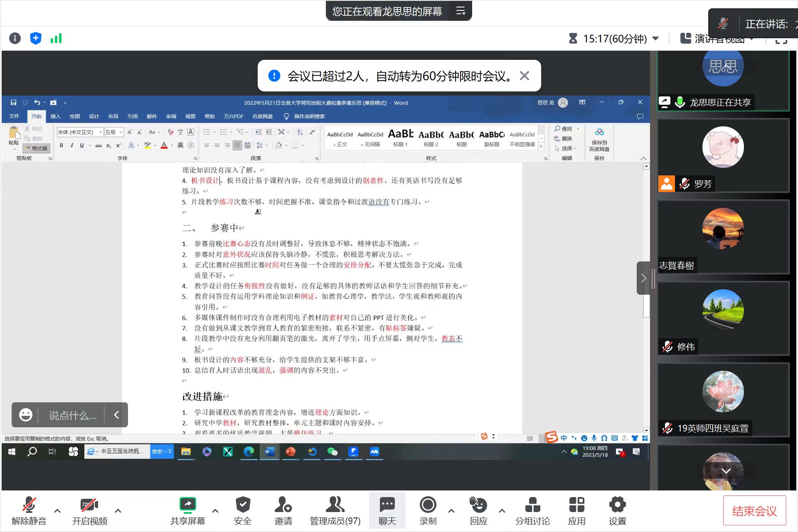Expand participant list down chevron

coord(726,471)
